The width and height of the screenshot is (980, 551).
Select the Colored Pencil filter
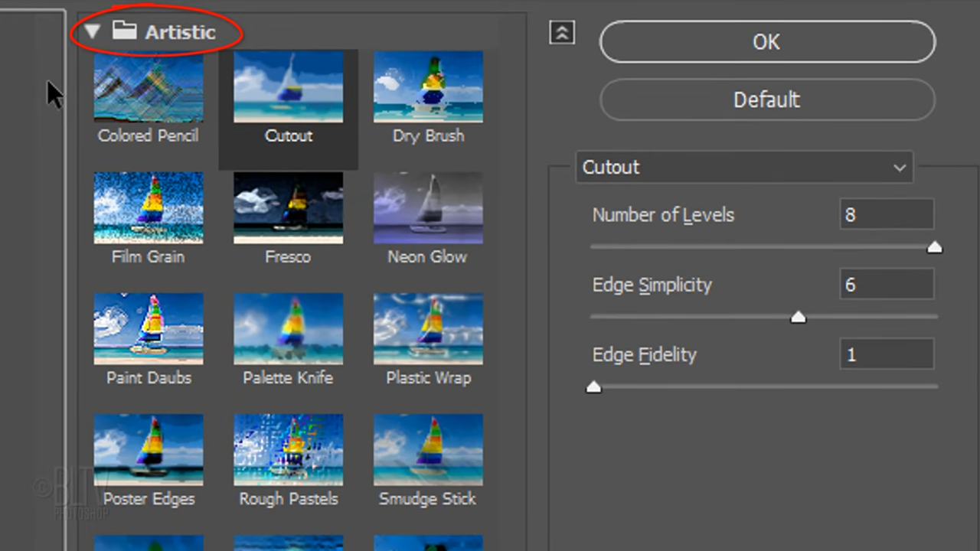tap(149, 86)
